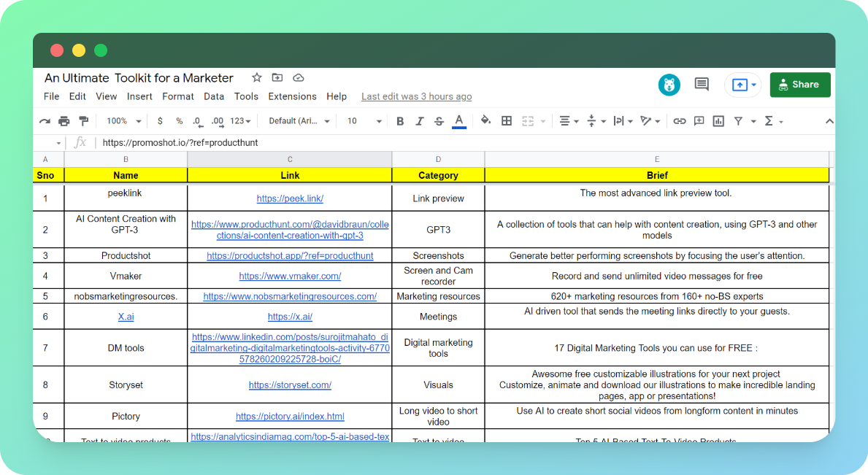The height and width of the screenshot is (475, 868).
Task: Decrease decimal places
Action: (x=196, y=121)
